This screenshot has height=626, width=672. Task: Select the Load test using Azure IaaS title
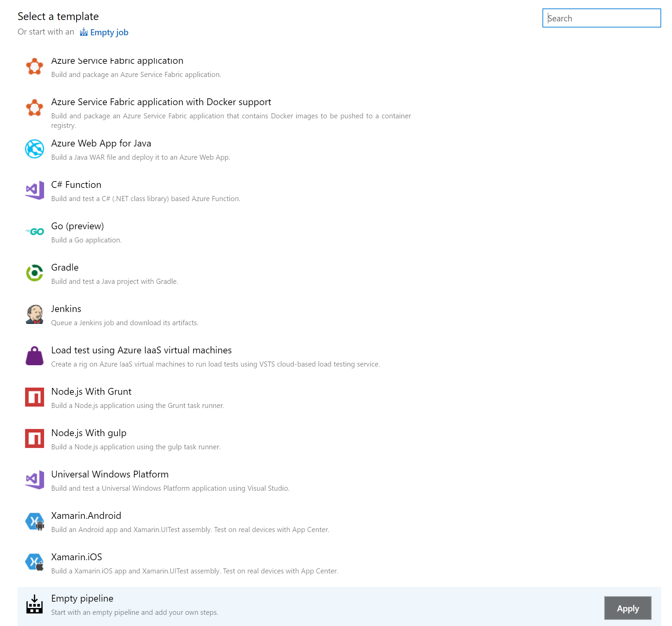click(141, 350)
